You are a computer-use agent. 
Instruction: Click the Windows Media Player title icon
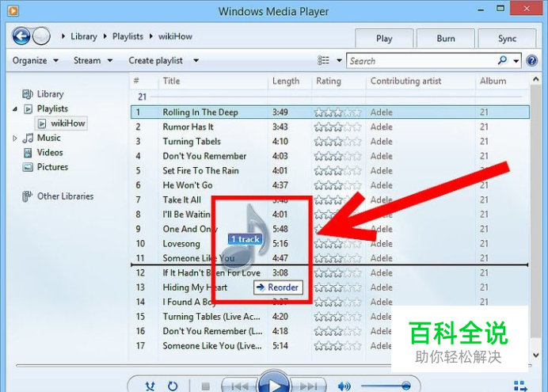[x=13, y=11]
